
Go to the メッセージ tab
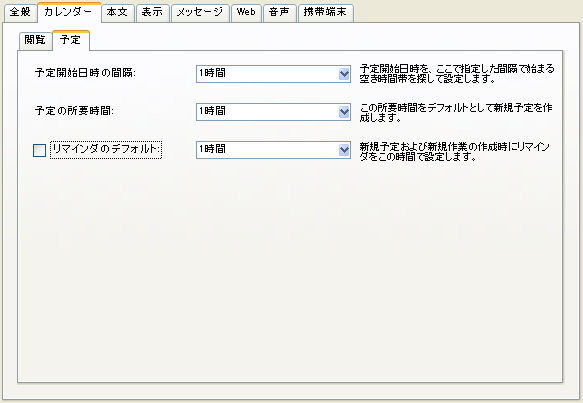(x=200, y=12)
